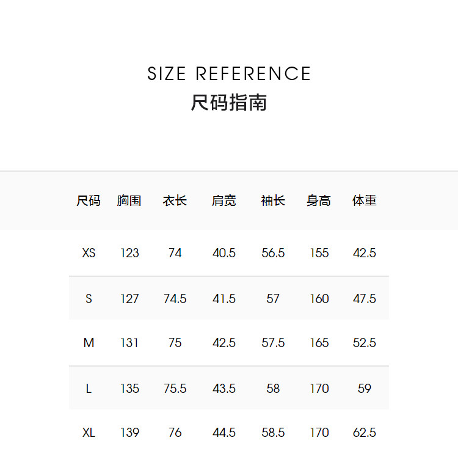Select the 体重 column header
The height and width of the screenshot is (476, 458).
[x=365, y=200]
